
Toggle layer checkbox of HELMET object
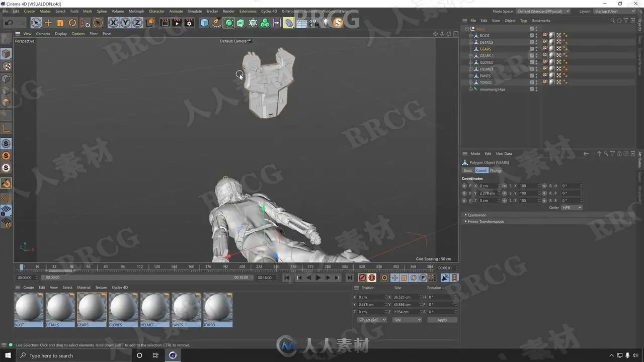tap(532, 69)
